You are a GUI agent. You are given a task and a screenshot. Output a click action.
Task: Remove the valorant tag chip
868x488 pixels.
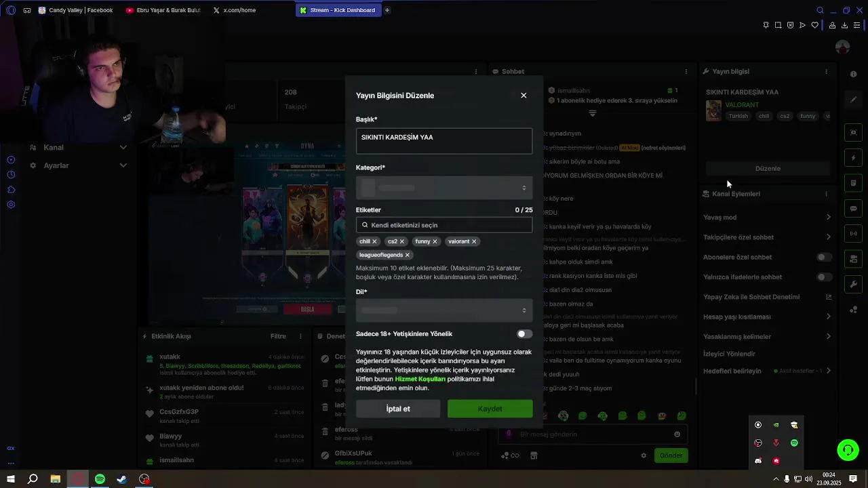(474, 241)
